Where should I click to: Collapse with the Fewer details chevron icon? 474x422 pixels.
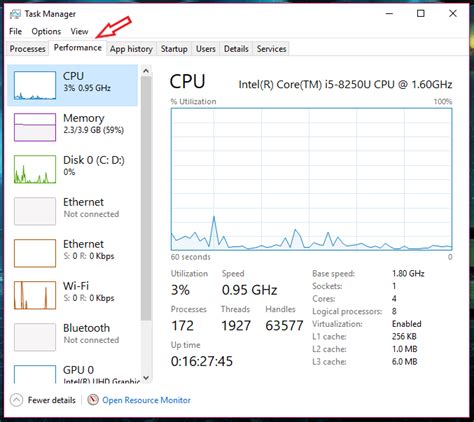coord(17,400)
